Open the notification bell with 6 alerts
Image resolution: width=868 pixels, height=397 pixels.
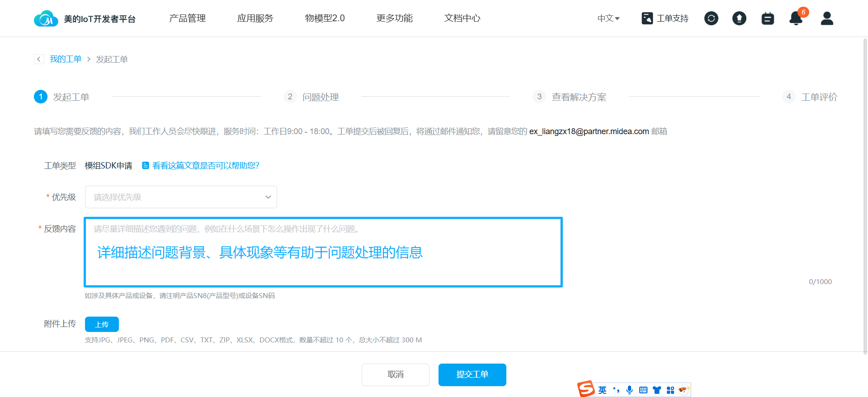(796, 19)
